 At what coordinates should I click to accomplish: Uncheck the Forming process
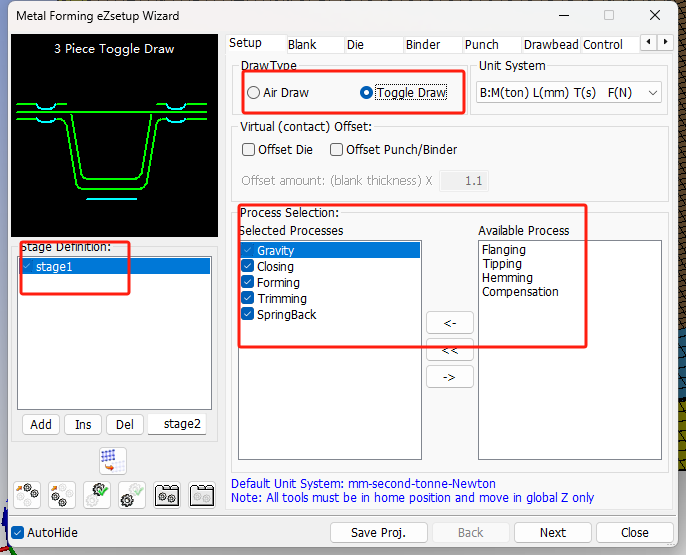[x=248, y=282]
